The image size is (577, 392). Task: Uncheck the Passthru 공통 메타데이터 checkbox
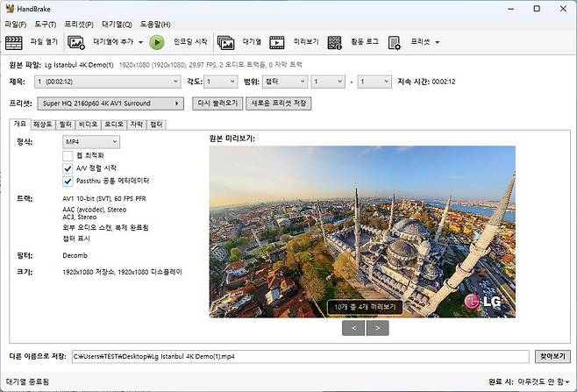coord(68,182)
